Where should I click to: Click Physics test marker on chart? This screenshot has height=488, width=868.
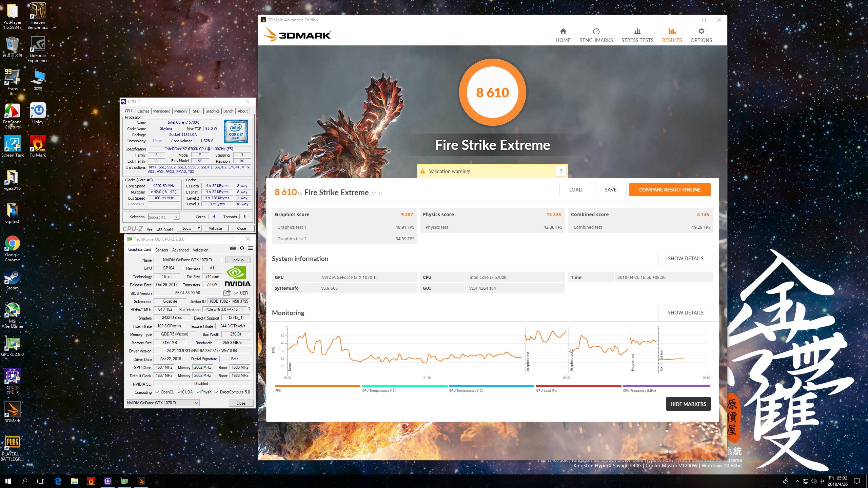tap(633, 362)
